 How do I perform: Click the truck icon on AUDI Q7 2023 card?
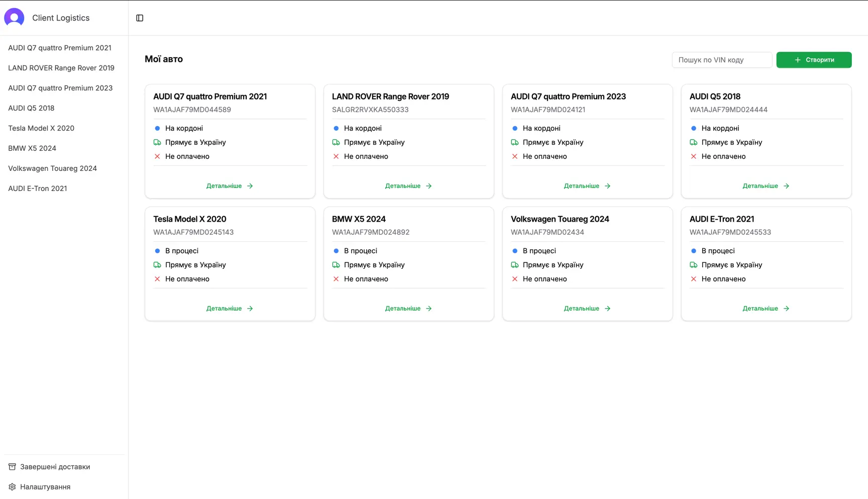(x=515, y=142)
